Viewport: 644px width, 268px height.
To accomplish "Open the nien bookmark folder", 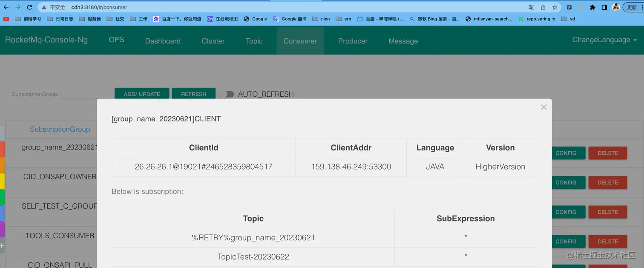I will click(x=321, y=19).
